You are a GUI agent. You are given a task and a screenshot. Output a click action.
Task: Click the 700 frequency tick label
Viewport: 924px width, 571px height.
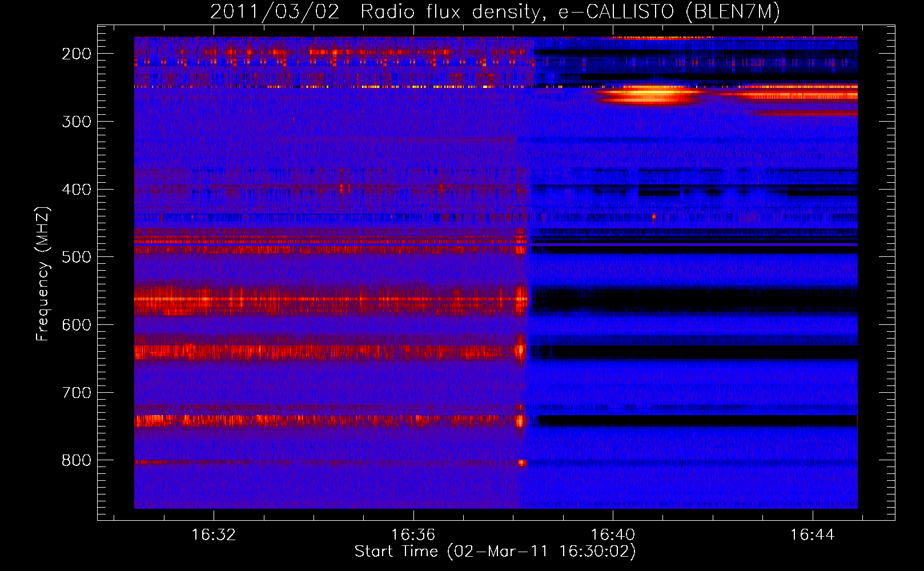click(x=77, y=393)
